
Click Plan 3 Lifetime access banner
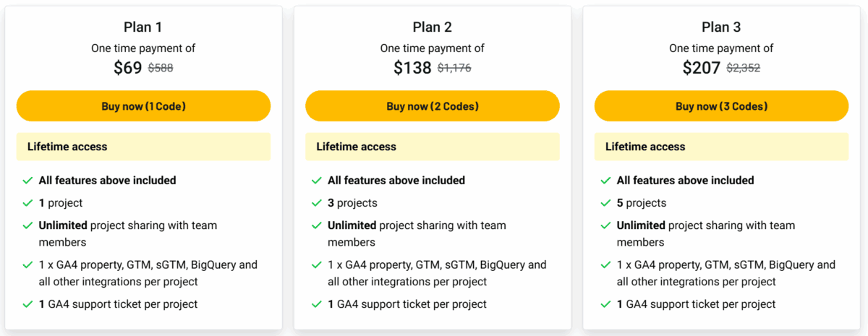[721, 147]
